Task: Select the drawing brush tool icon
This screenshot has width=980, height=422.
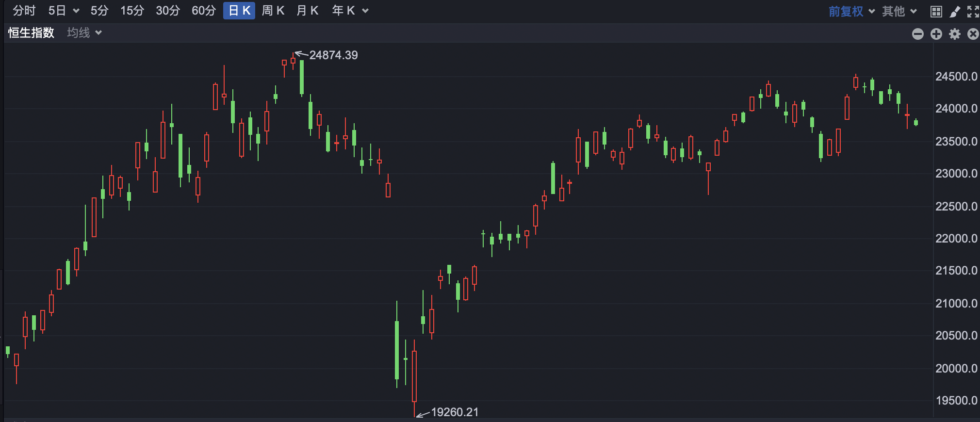Action: point(954,11)
